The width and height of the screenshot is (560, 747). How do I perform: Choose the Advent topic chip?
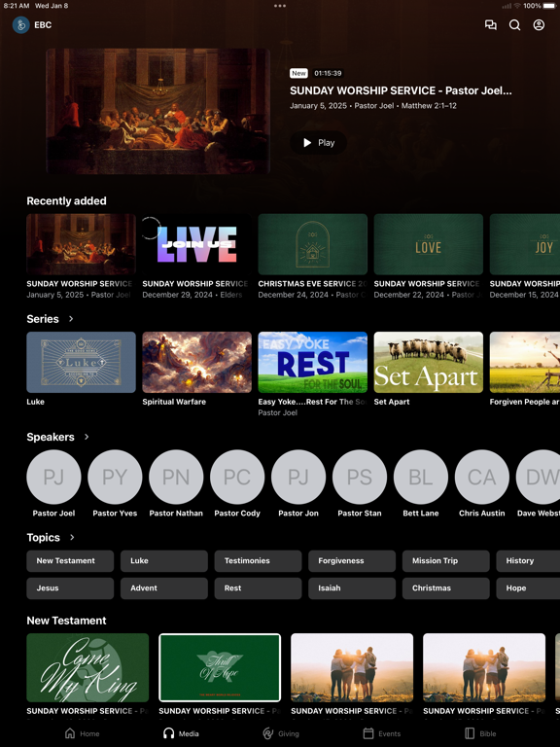tap(163, 588)
